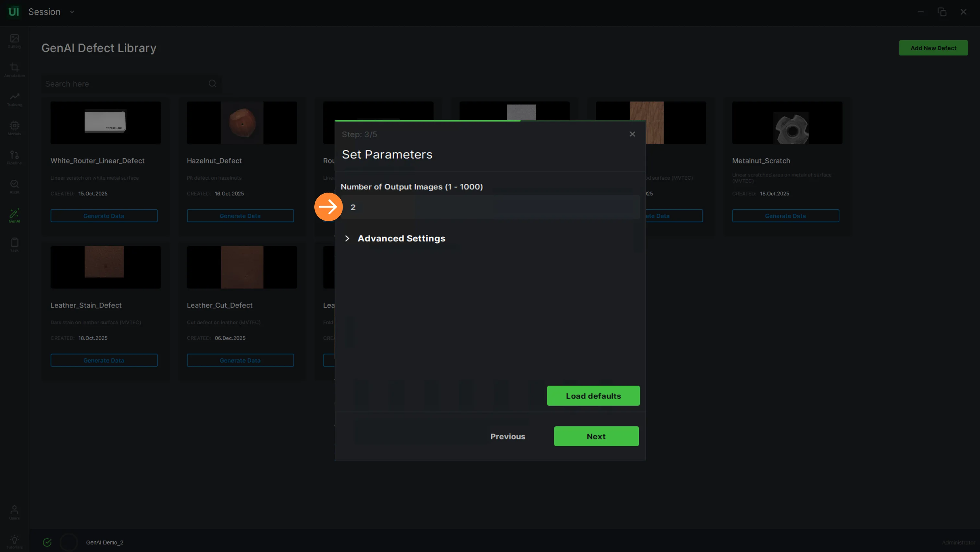
Task: Go back with the Previous button
Action: (507, 436)
